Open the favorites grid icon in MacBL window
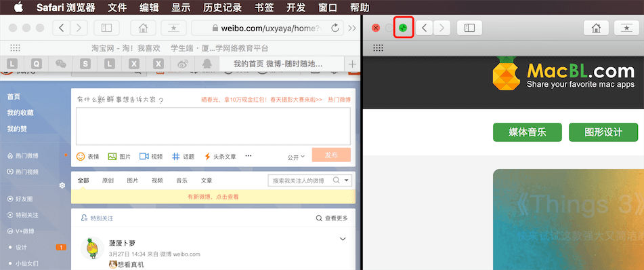Image resolution: width=644 pixels, height=270 pixels. [379, 48]
